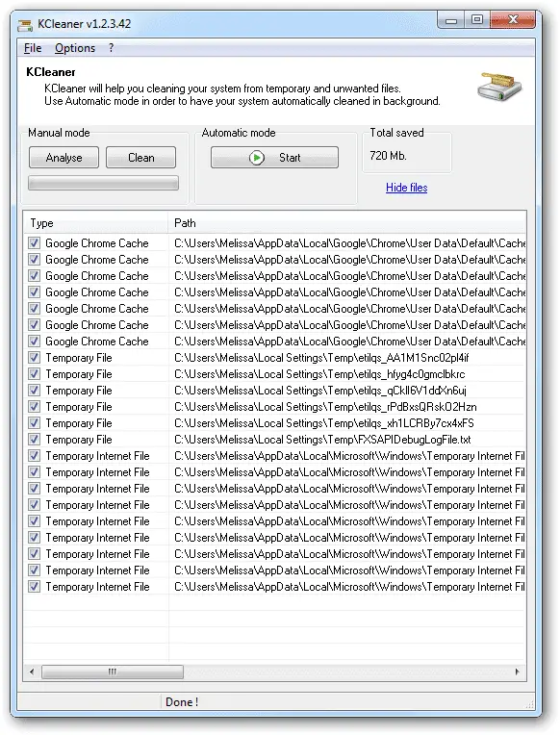The image size is (560, 735).
Task: Click the Analyse button
Action: point(64,158)
